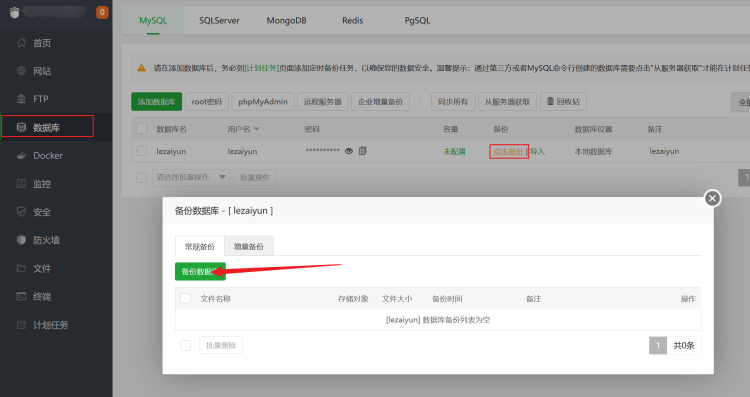Click the 添加数据库 add database button
Viewport: 750px width, 397px height.
(x=156, y=101)
